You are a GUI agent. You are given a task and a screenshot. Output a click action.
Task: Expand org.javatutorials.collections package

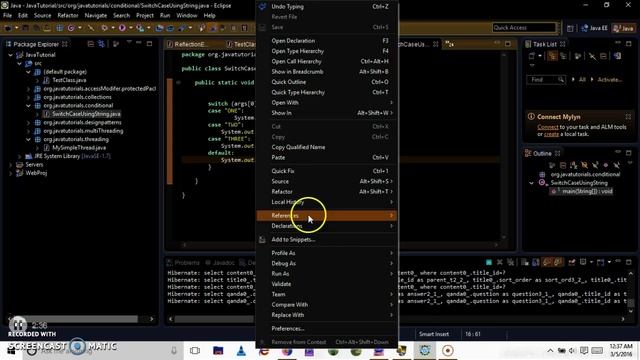coord(28,97)
